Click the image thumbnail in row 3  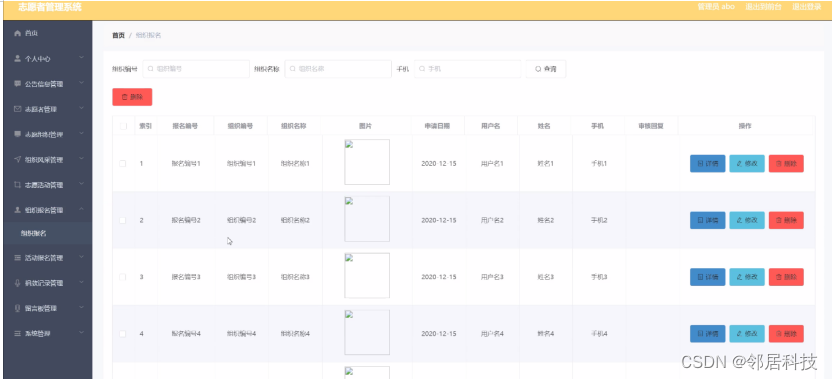[x=367, y=275]
